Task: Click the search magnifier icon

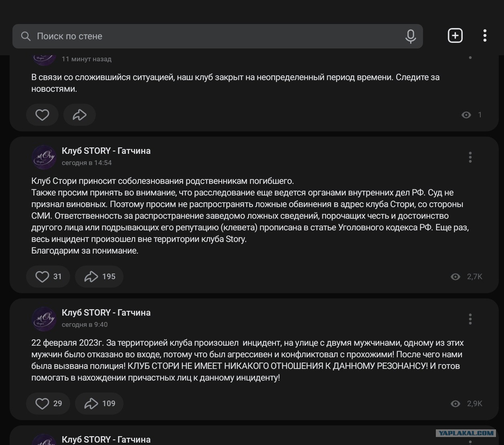Action: point(26,36)
